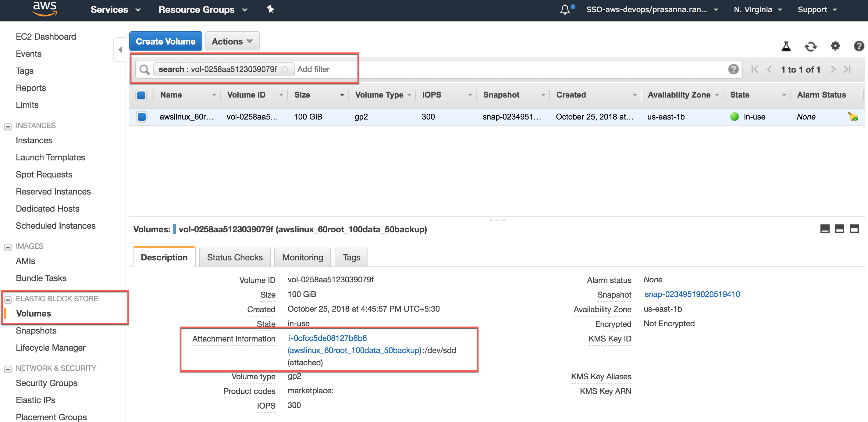This screenshot has height=422, width=868.
Task: Click the us-east-1b cell in volume row
Action: [666, 116]
